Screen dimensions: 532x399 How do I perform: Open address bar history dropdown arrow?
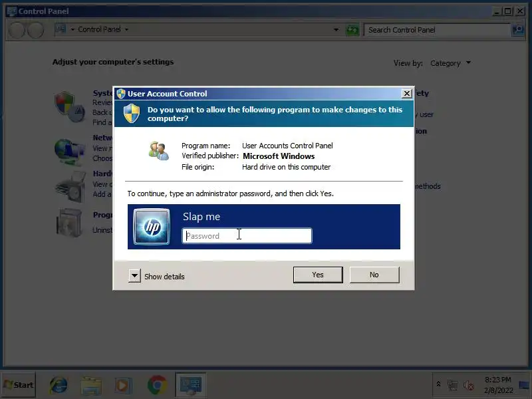pos(336,29)
